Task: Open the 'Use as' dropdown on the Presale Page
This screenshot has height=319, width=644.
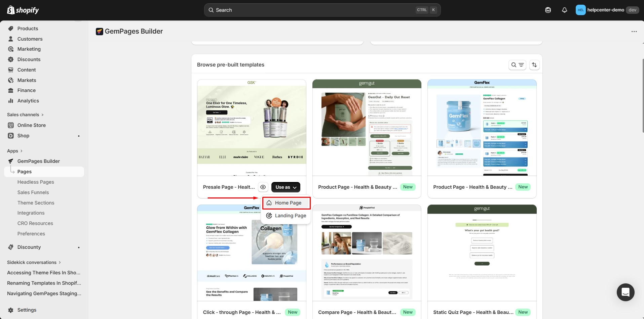Action: (x=285, y=187)
